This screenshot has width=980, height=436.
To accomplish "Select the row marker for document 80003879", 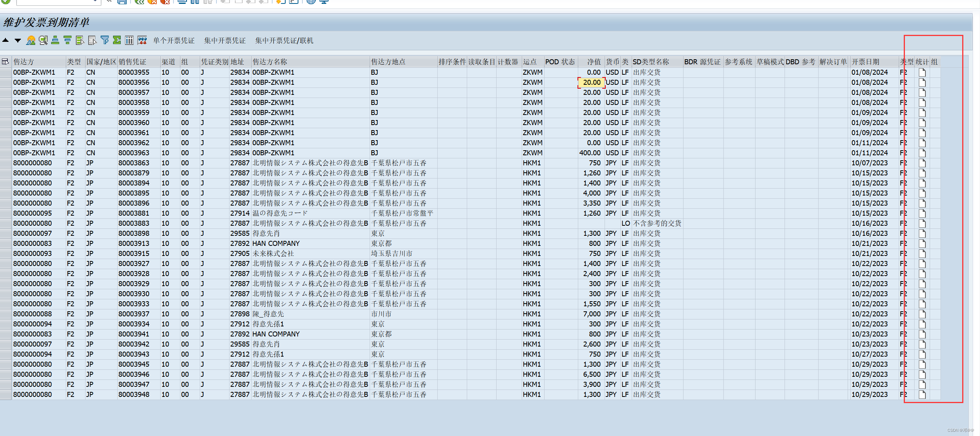I will [x=6, y=173].
